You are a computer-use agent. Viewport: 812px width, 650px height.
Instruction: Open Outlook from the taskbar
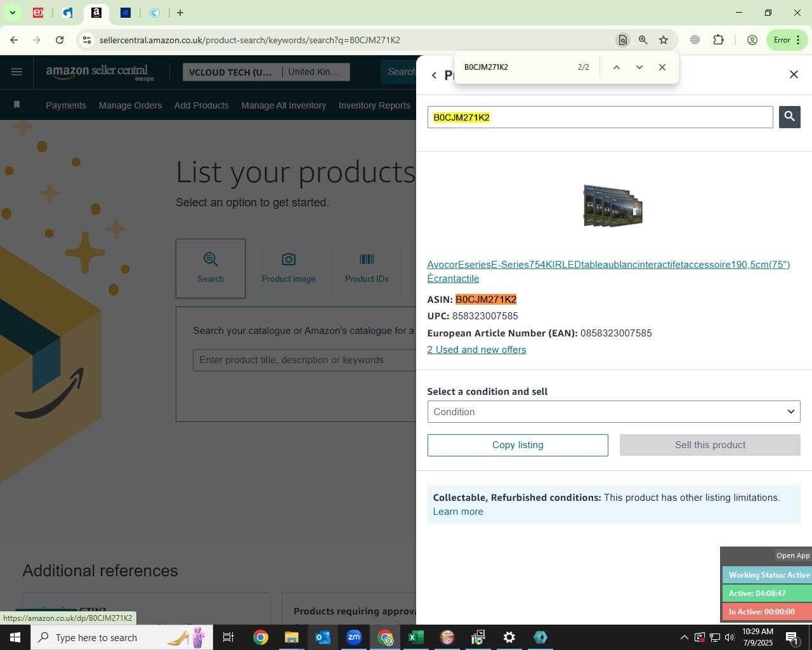pos(322,637)
